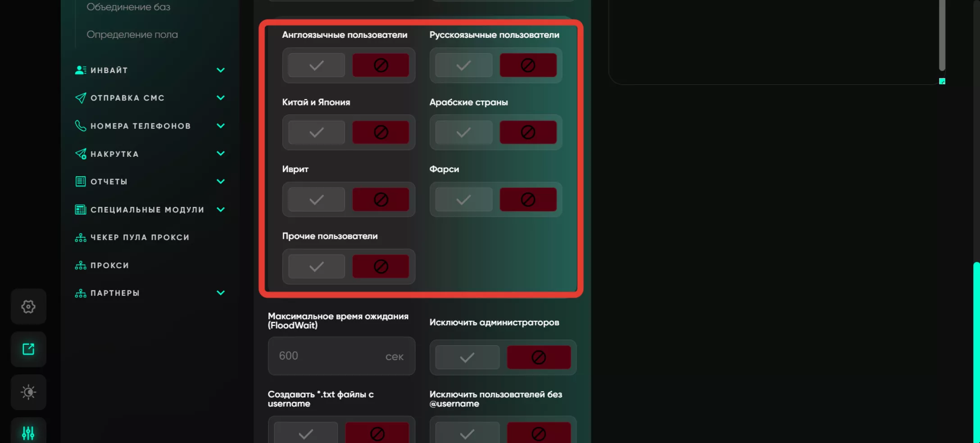Viewport: 980px width, 443px height.
Task: Toggle the brightness theme icon
Action: pos(28,392)
